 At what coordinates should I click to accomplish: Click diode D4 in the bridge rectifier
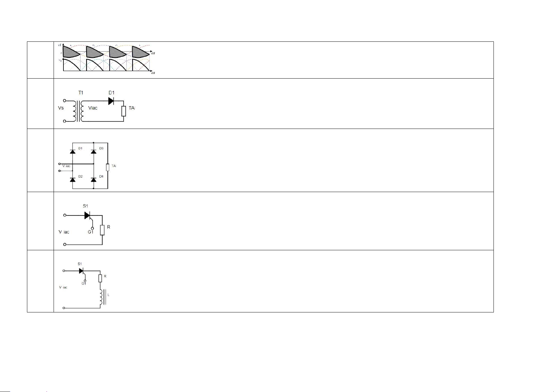(93, 180)
